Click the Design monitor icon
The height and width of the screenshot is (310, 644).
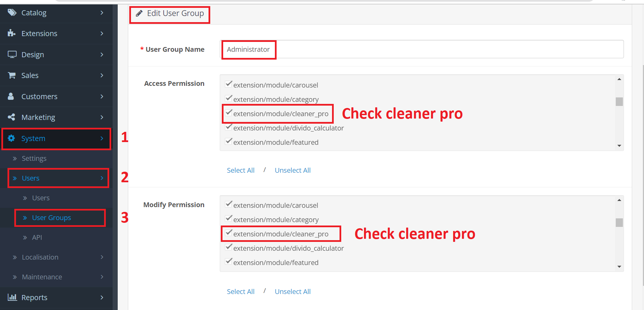click(12, 55)
